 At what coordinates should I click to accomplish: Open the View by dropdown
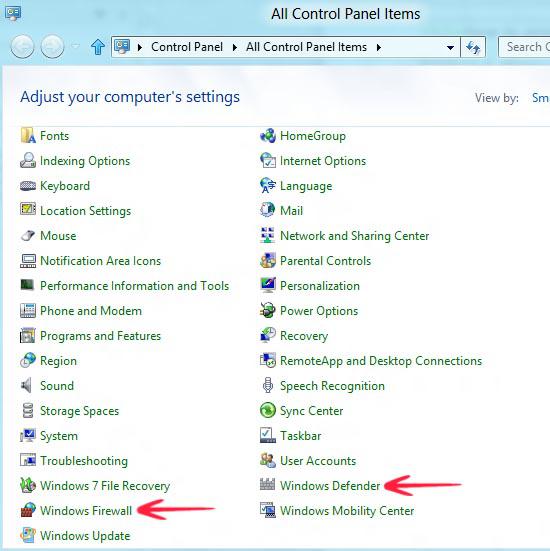(x=541, y=98)
